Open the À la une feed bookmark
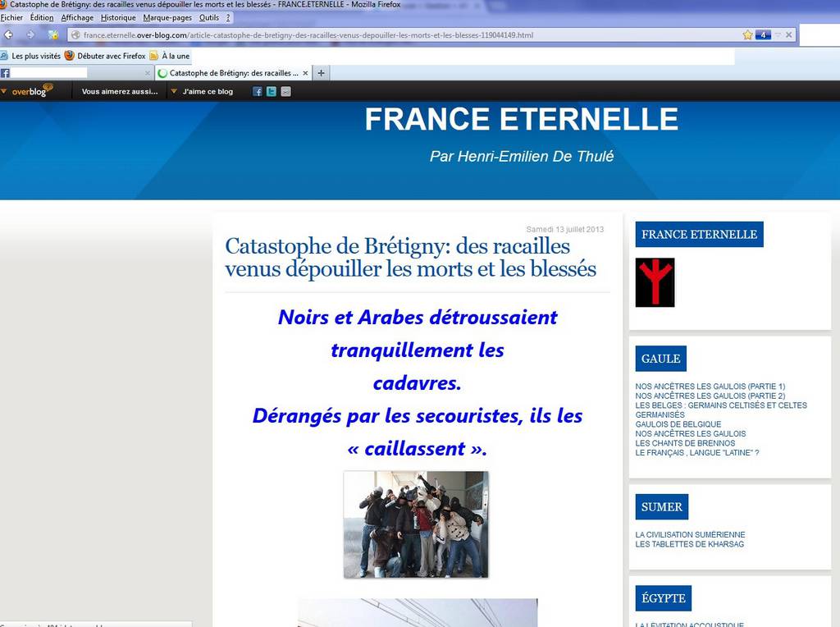This screenshot has width=840, height=627. [170, 56]
